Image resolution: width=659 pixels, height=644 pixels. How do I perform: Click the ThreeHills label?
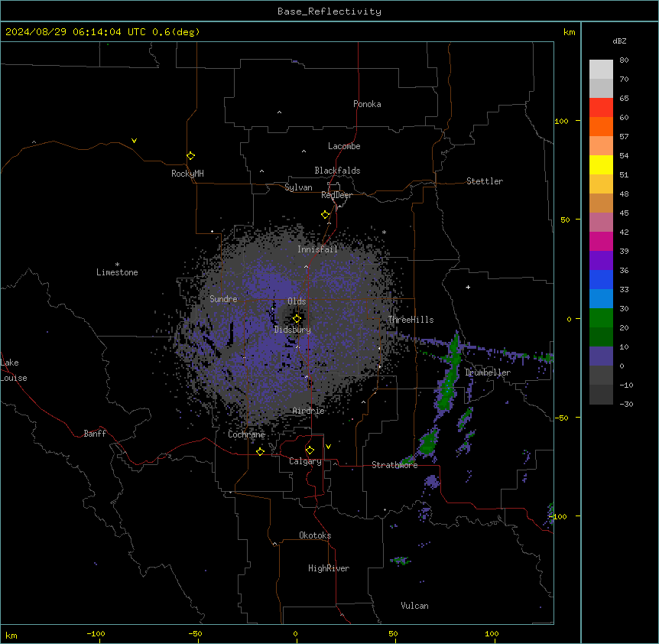click(x=411, y=320)
